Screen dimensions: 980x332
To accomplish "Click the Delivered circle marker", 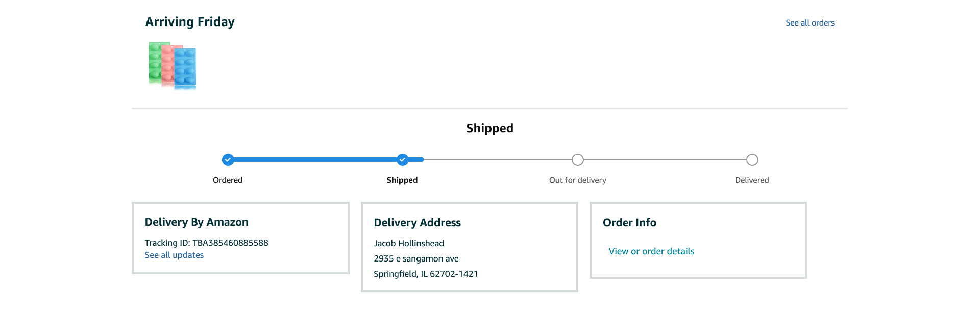I will pos(752,160).
